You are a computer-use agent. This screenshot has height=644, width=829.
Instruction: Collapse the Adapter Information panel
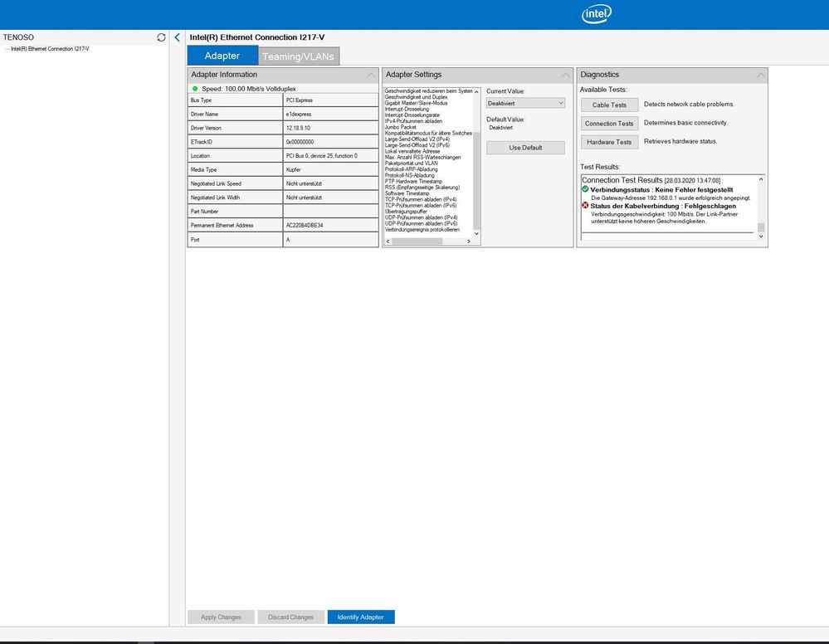pyautogui.click(x=371, y=75)
